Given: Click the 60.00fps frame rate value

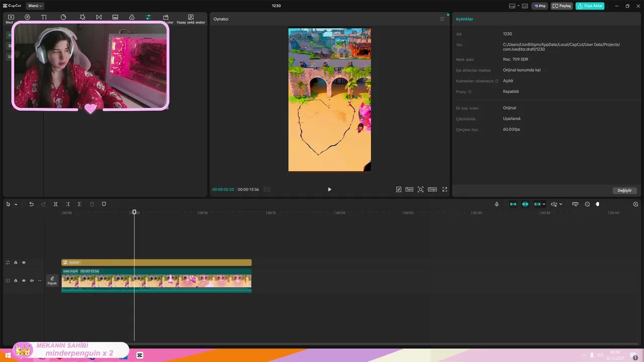Looking at the screenshot, I should tap(512, 130).
